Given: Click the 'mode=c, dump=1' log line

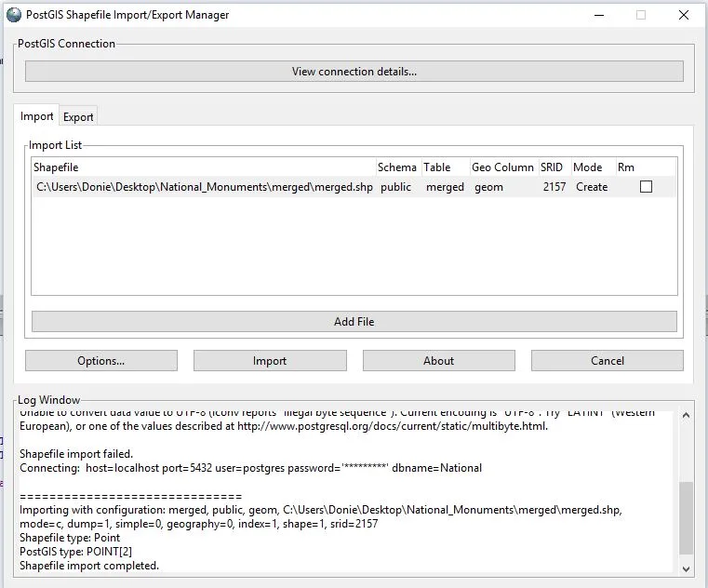Looking at the screenshot, I should (x=199, y=524).
